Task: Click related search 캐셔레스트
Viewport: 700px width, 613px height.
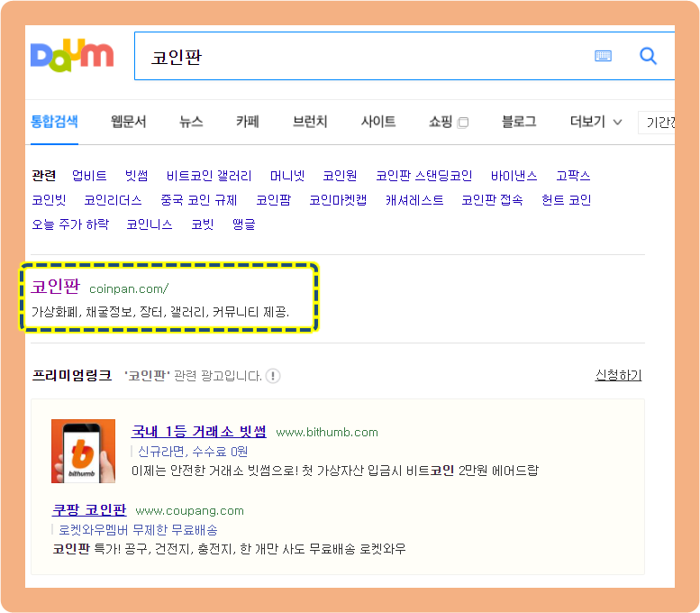Action: (x=414, y=200)
